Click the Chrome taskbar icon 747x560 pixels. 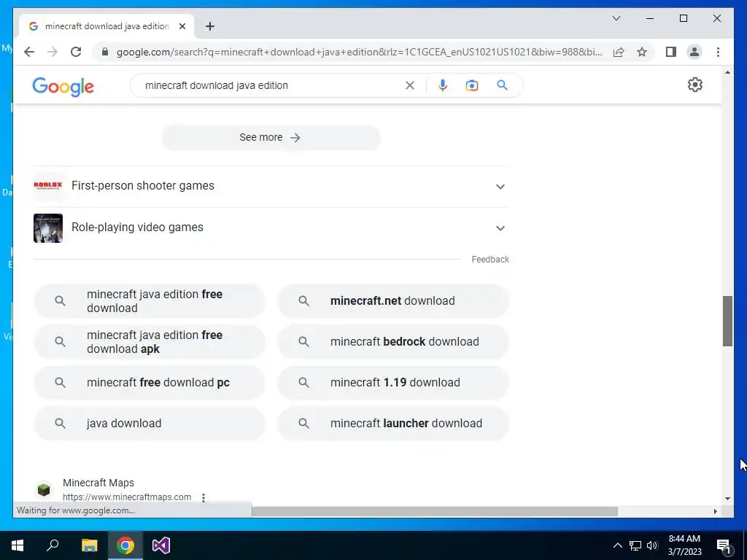[125, 545]
